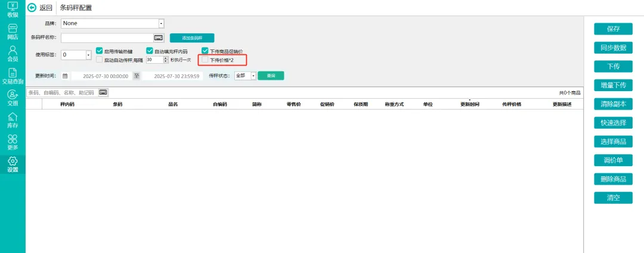Disable the 启用传输热键 checkbox
Viewport: 644px width, 253px height.
[100, 51]
